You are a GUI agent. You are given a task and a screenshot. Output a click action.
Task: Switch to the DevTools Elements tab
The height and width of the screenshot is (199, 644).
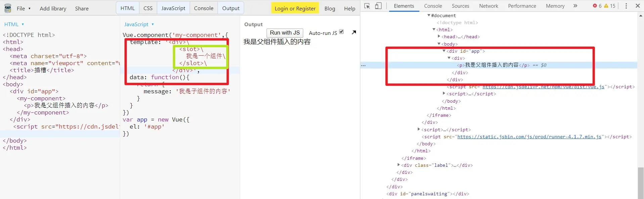pos(404,6)
